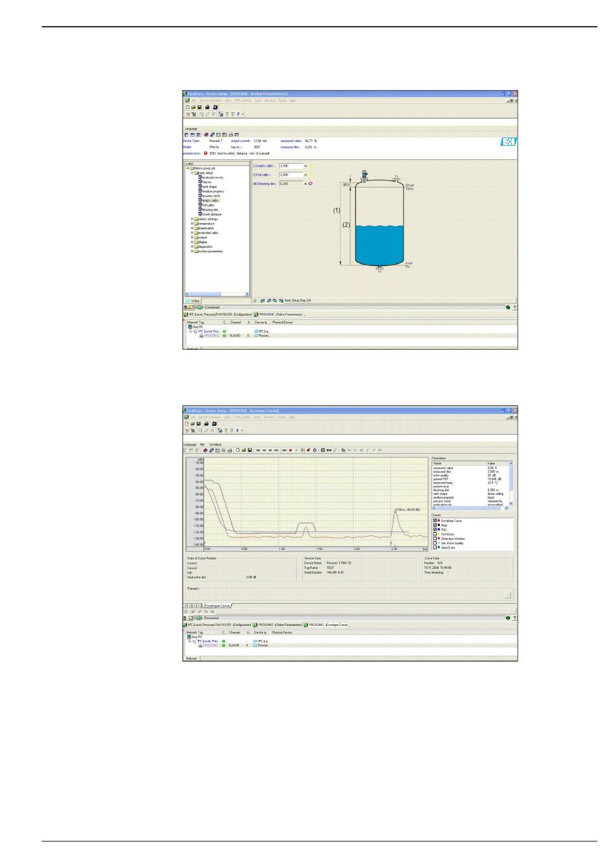
Task: Select the medium property tree item
Action: (212, 191)
